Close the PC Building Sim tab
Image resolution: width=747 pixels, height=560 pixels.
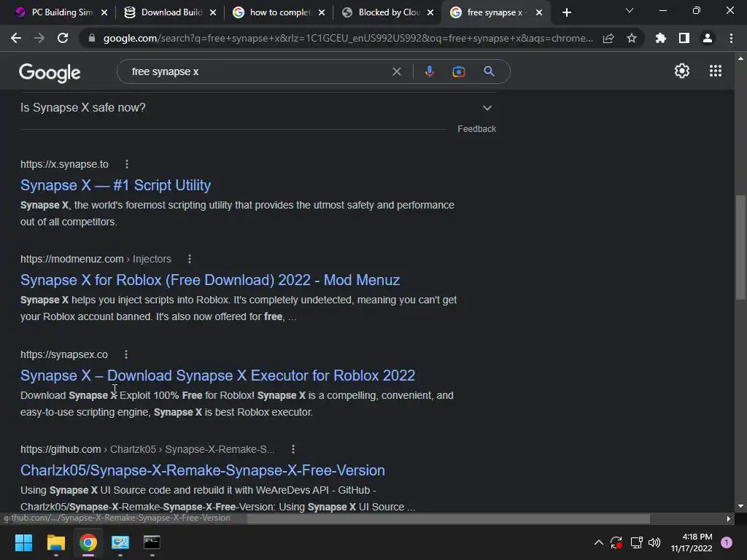(x=104, y=12)
